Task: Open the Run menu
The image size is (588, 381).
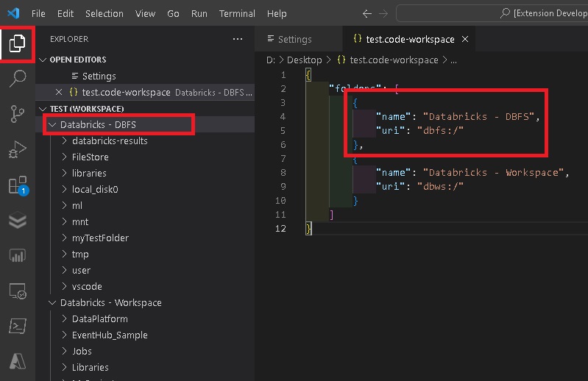Action: coord(199,13)
